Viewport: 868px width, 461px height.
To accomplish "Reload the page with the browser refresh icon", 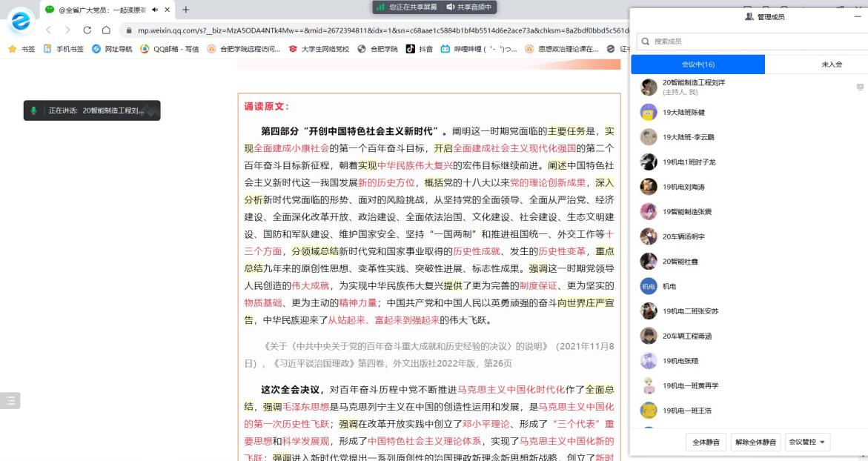I will click(87, 30).
